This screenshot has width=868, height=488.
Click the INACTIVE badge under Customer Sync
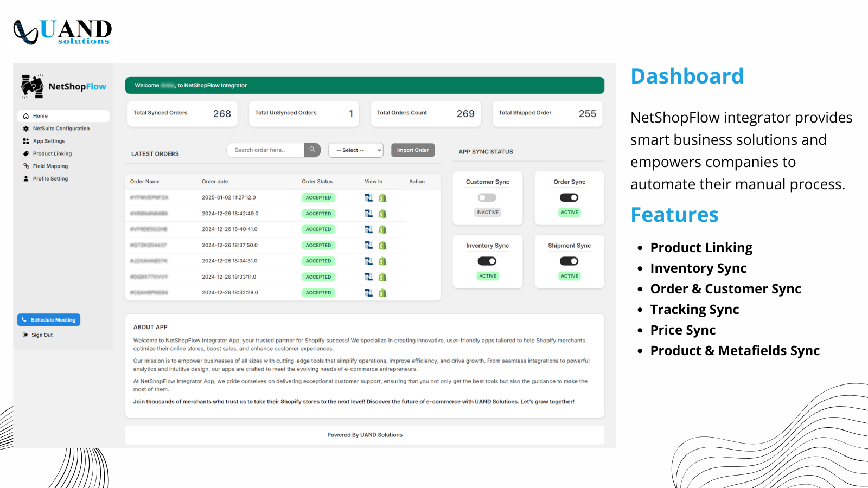[x=488, y=213]
